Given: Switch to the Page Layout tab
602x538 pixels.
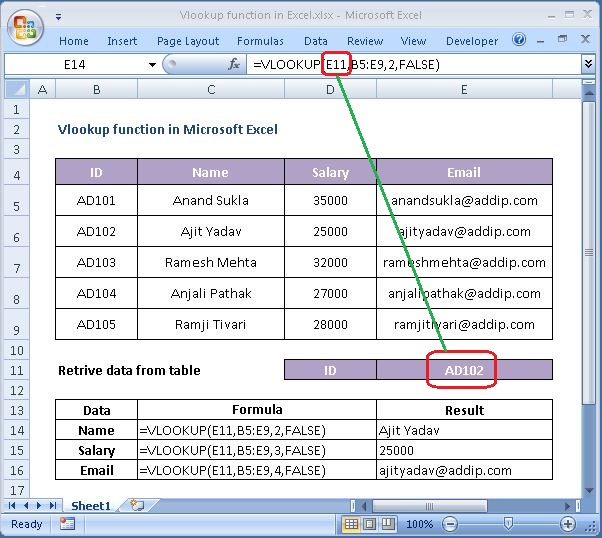Looking at the screenshot, I should click(x=188, y=41).
